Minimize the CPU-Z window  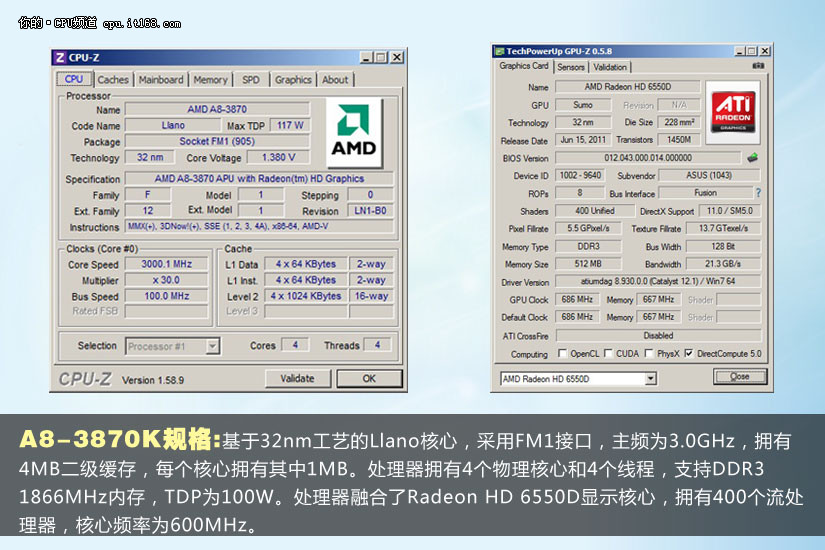click(x=367, y=57)
